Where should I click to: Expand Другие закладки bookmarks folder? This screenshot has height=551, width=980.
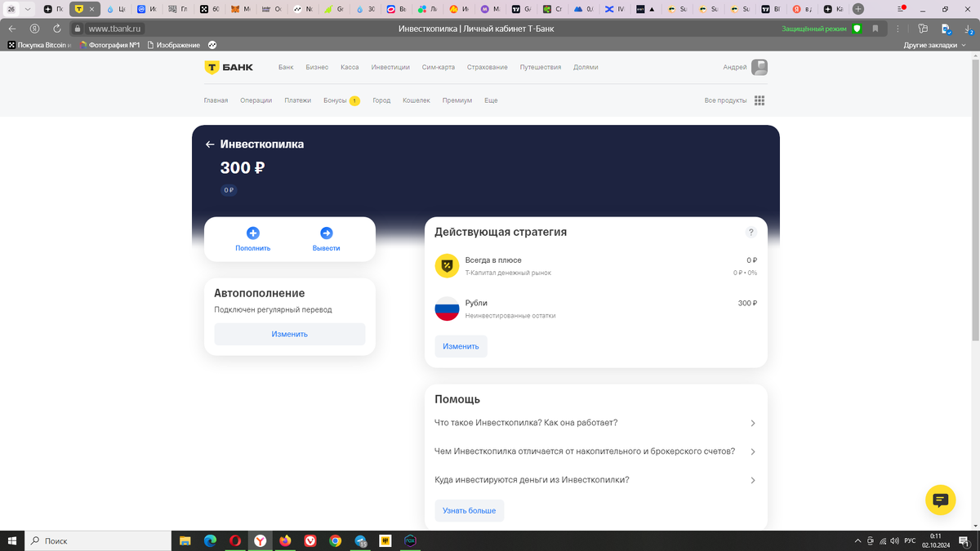[934, 45]
